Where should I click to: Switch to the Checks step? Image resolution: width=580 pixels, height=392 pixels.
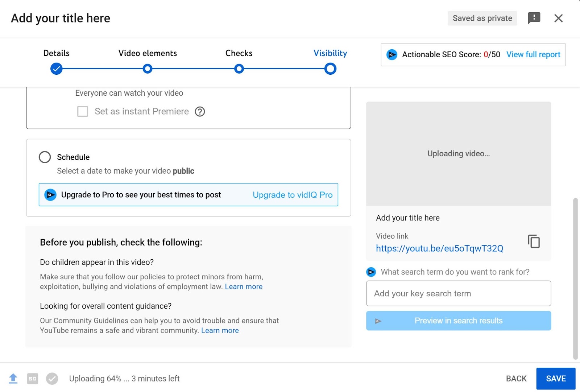[239, 69]
